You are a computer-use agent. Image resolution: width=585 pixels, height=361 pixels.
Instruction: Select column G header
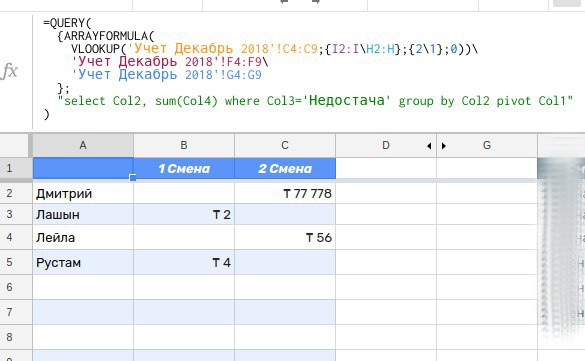click(487, 145)
